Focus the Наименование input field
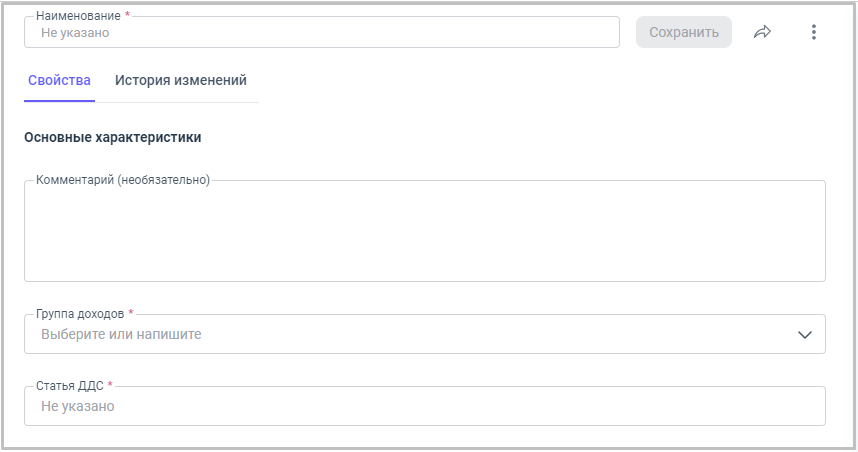This screenshot has height=452, width=858. [x=322, y=33]
